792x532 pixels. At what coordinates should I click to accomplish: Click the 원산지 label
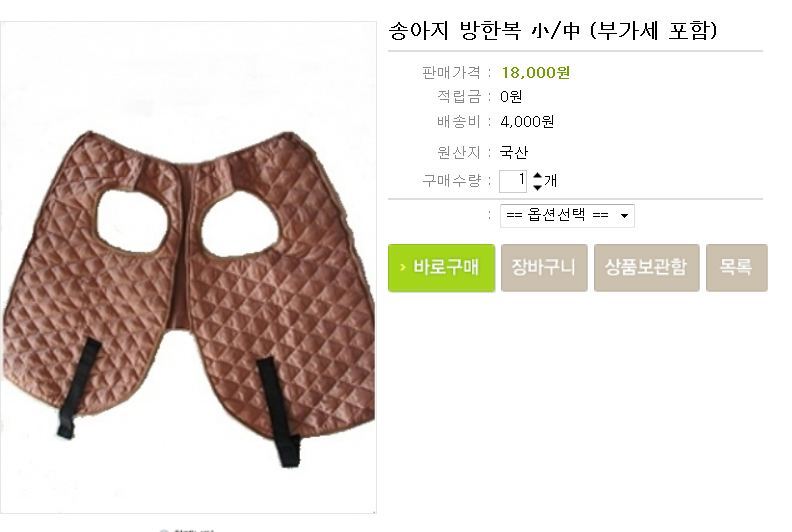click(459, 152)
